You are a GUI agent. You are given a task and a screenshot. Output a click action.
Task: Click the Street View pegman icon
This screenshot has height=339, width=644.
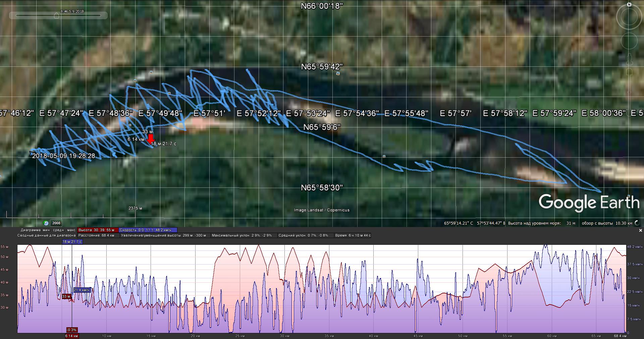click(629, 59)
